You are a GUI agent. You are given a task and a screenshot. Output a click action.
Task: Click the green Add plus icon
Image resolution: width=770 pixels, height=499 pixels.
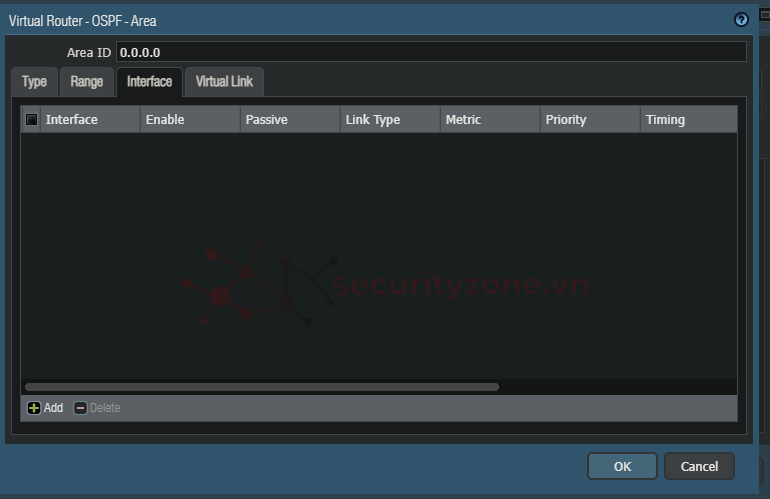[34, 408]
